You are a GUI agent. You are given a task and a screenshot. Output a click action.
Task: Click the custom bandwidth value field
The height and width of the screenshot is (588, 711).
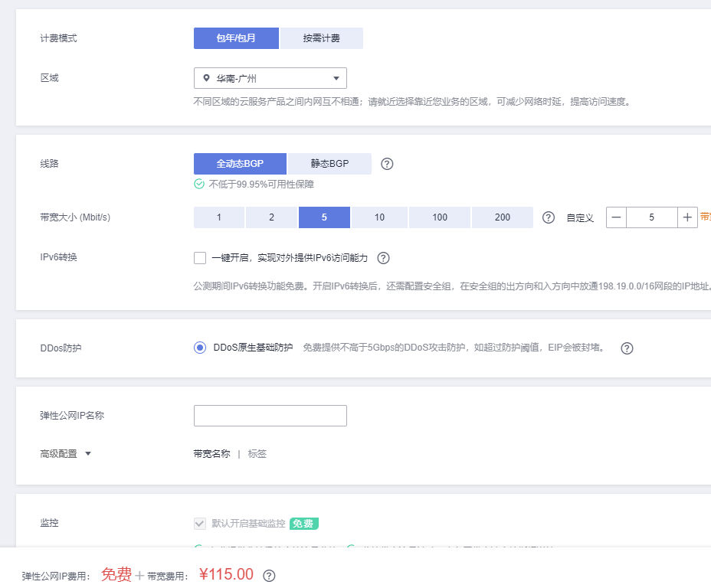651,217
